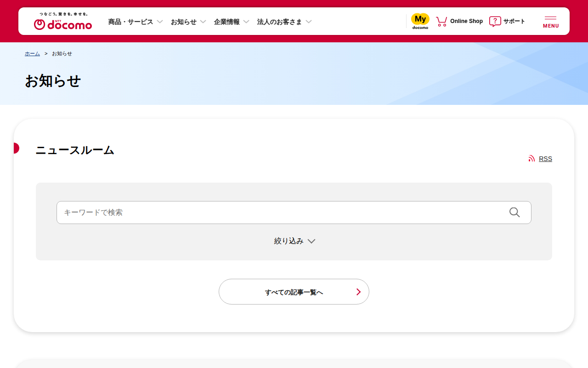Go to the ホーム breadcrumb link
Screen dimensions: 588x368
pos(32,54)
